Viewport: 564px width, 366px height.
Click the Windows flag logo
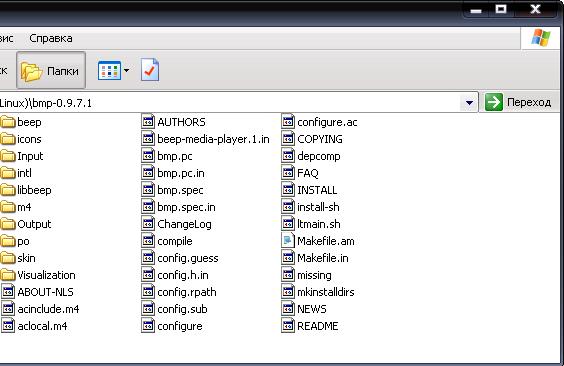point(541,38)
